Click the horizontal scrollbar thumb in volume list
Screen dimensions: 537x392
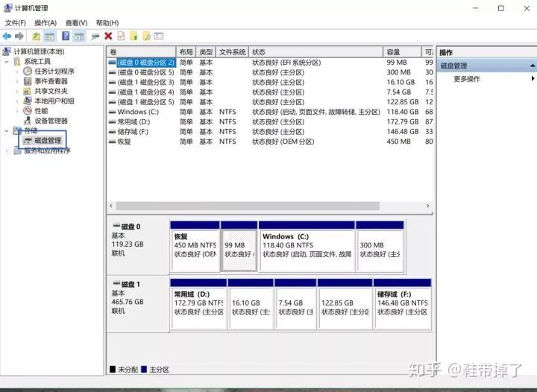[x=248, y=206]
